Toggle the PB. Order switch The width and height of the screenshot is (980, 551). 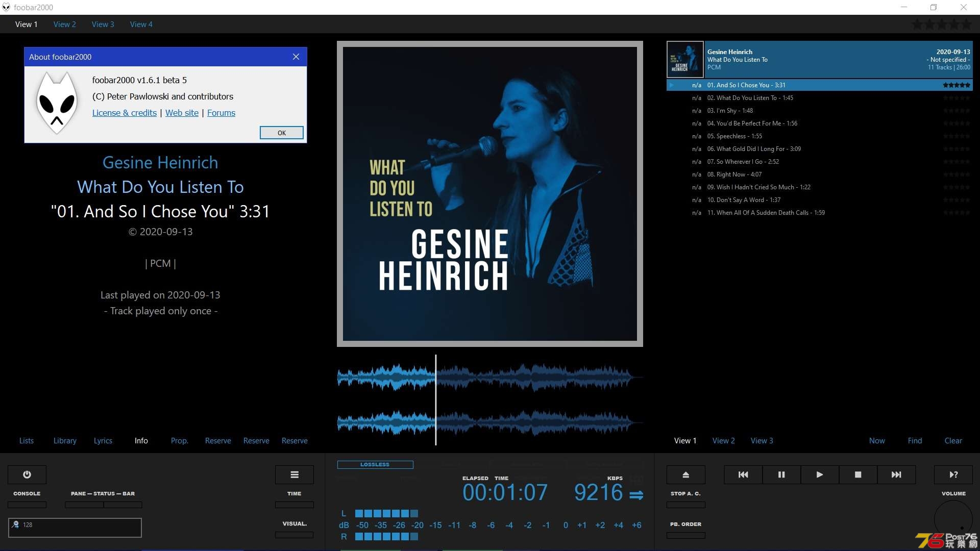click(686, 535)
